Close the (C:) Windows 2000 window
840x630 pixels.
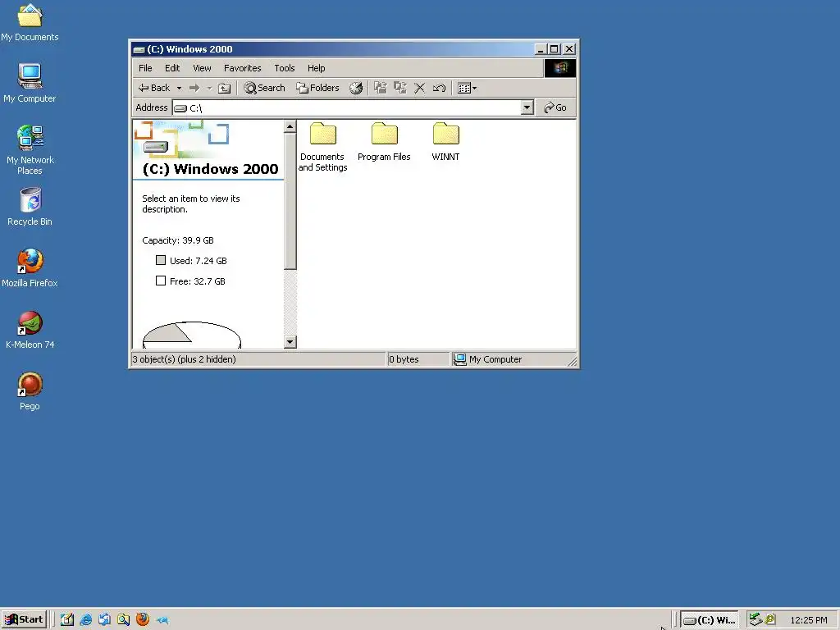coord(569,49)
